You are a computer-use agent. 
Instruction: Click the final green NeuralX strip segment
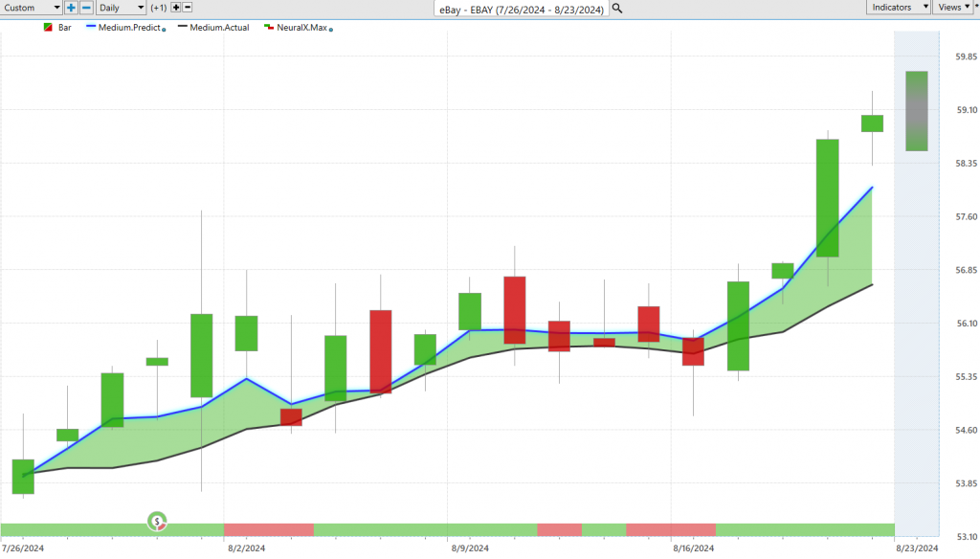pos(805,530)
